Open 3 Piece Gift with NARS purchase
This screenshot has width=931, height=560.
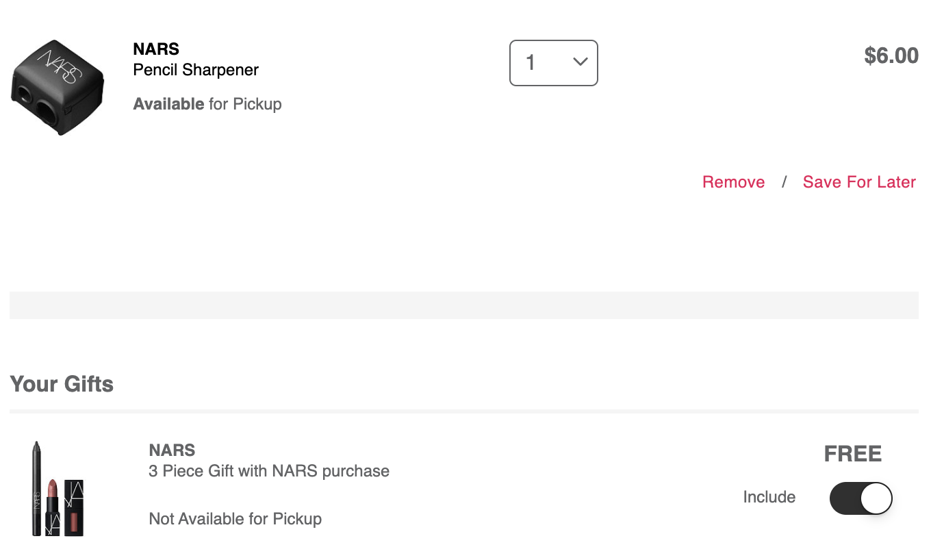point(269,471)
